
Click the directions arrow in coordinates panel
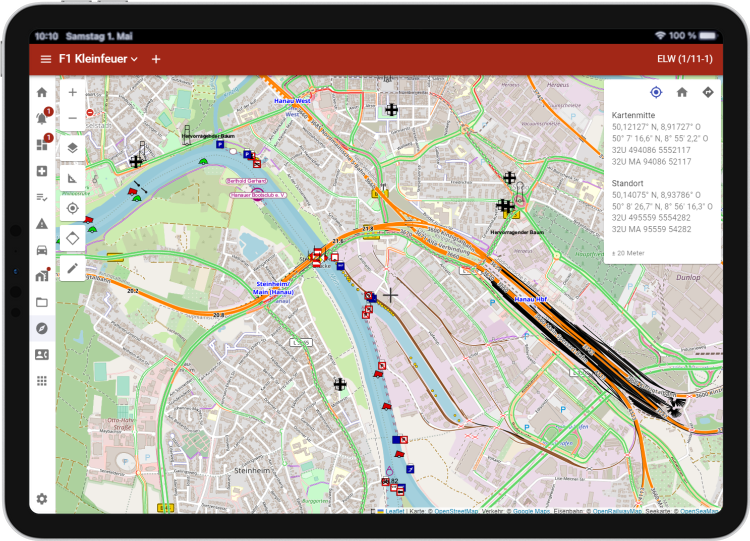(x=708, y=92)
